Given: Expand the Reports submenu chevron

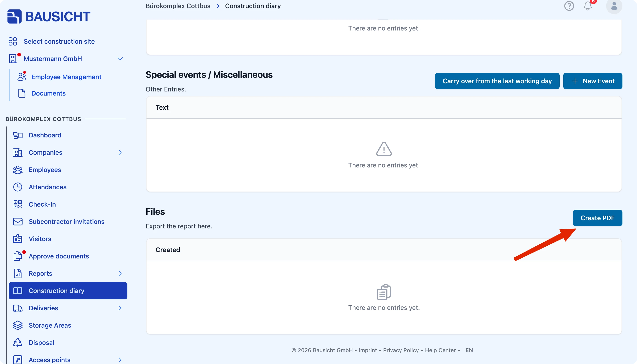Looking at the screenshot, I should coord(120,273).
